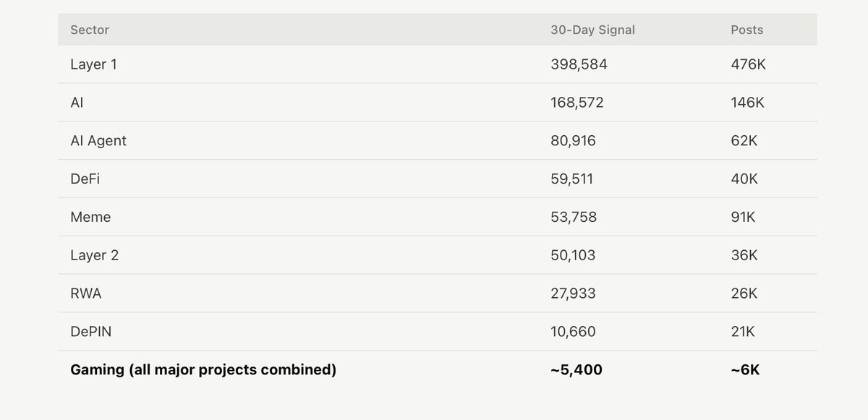Click the 398,584 signal value
Viewport: 868px width, 420px height.
[x=579, y=64]
